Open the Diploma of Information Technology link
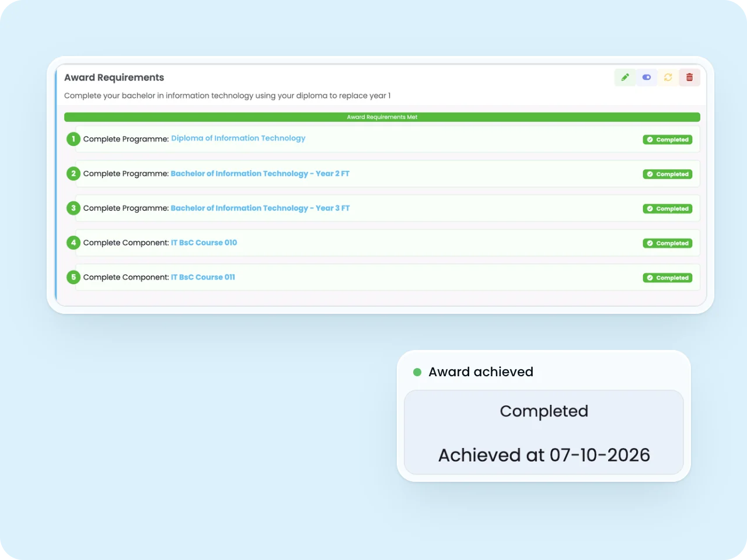The height and width of the screenshot is (560, 747). click(238, 138)
